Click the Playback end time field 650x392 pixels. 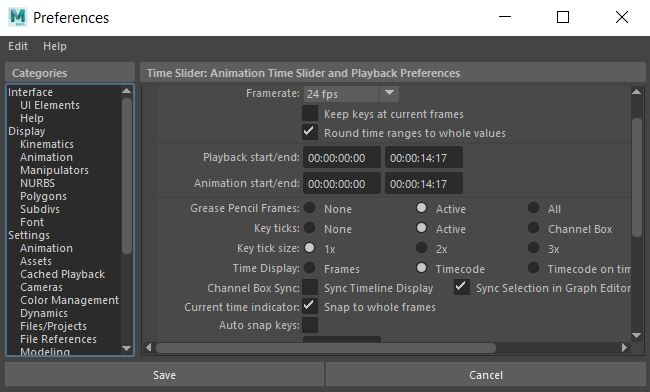[x=424, y=157]
